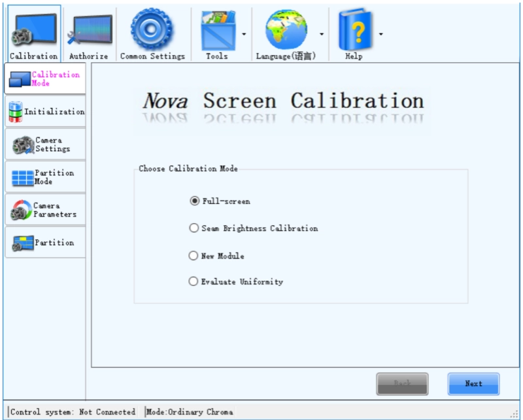Click the Evaluate Uniformity option label
Screen dimensions: 523x420
[242, 282]
